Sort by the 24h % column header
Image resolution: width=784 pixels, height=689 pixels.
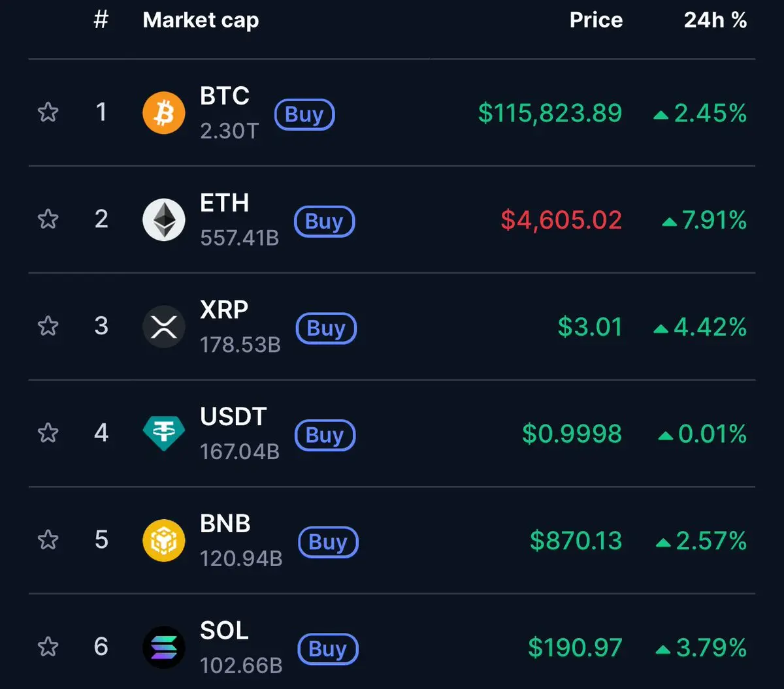[715, 20]
